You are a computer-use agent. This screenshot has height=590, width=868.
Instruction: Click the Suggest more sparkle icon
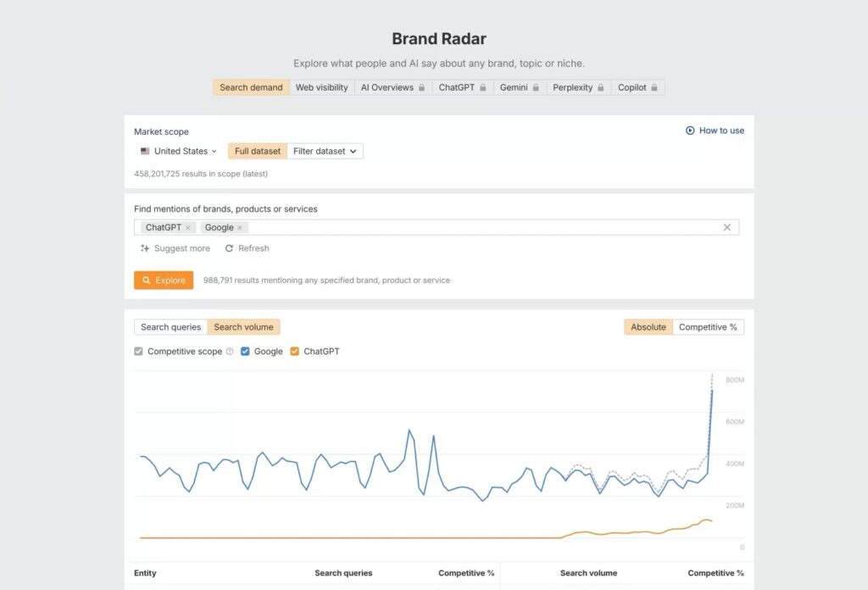tap(145, 248)
